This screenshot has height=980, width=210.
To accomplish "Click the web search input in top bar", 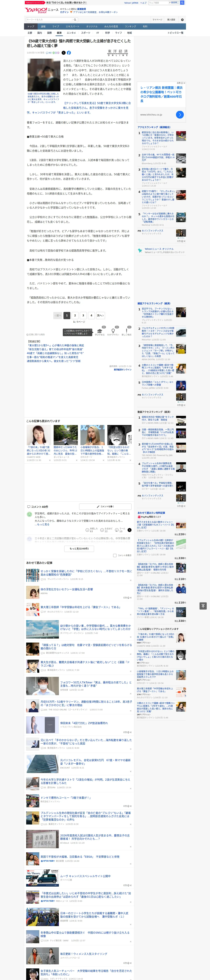I will tap(158, 3).
